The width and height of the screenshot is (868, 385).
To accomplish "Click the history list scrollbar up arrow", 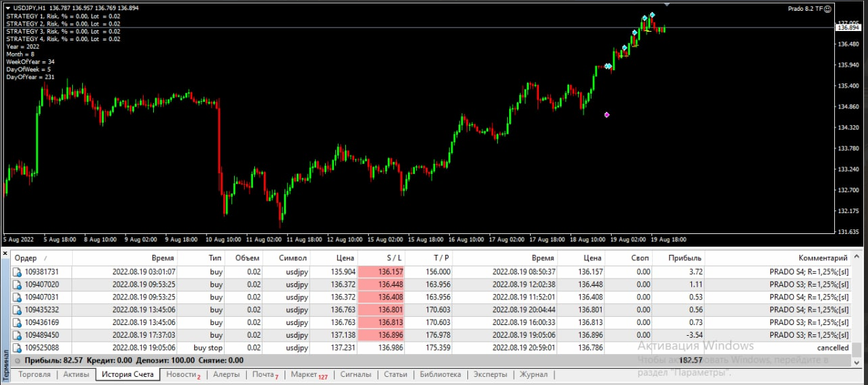I will [857, 257].
